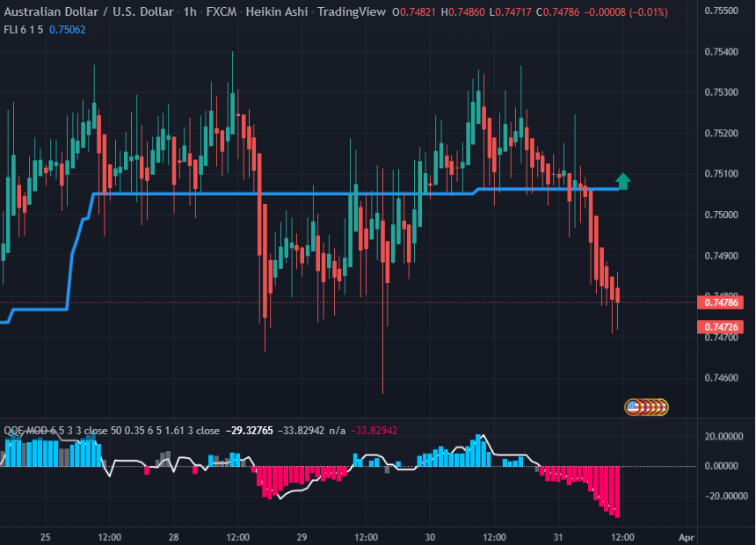Image resolution: width=756 pixels, height=545 pixels.
Task: Click the FLI value 0.75062
Action: [68, 30]
